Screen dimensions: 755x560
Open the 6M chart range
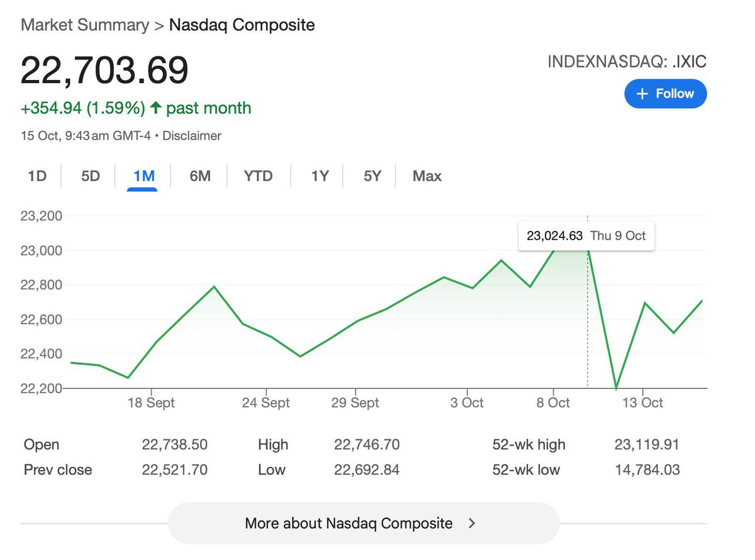click(200, 176)
